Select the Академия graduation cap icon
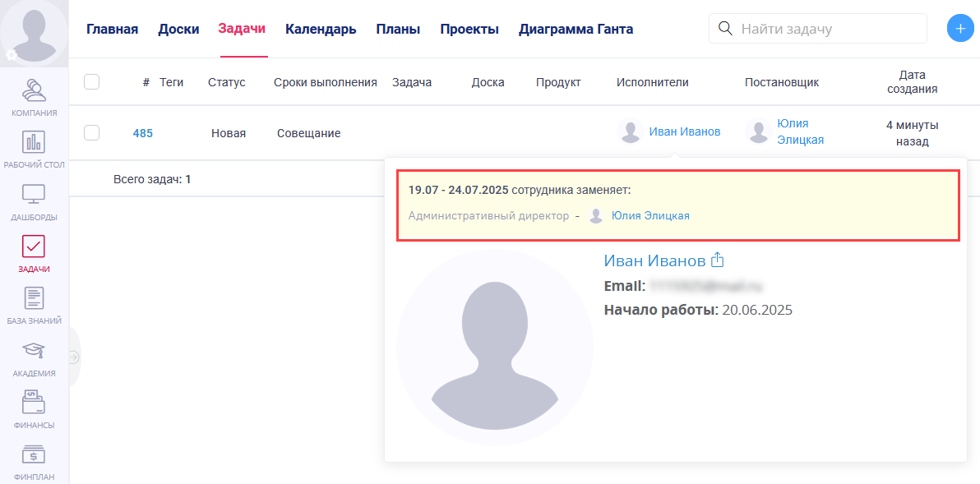The image size is (980, 484). [34, 353]
